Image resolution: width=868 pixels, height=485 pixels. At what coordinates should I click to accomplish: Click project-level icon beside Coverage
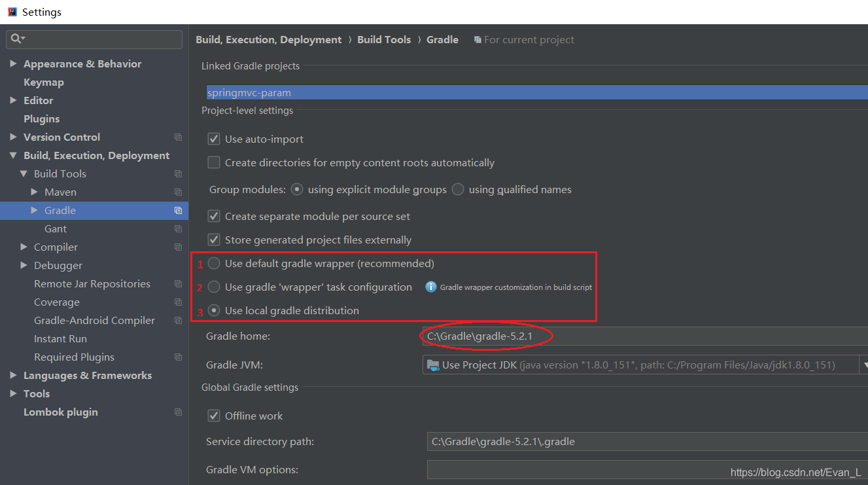coord(178,302)
